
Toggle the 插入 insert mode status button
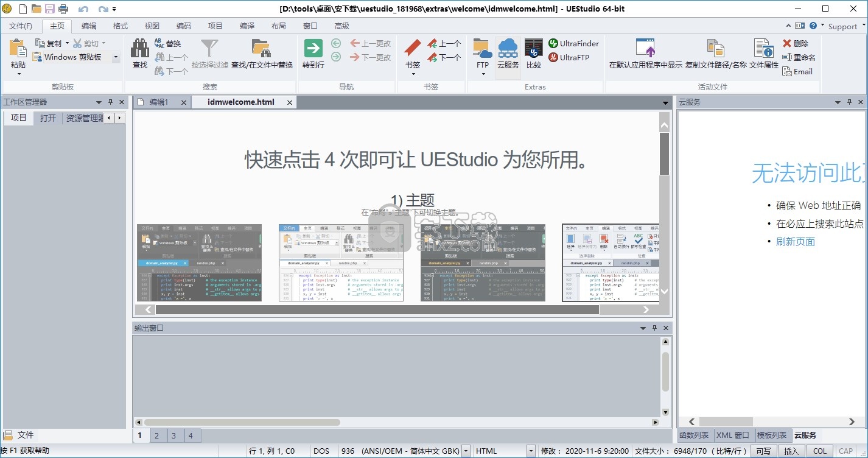(791, 451)
